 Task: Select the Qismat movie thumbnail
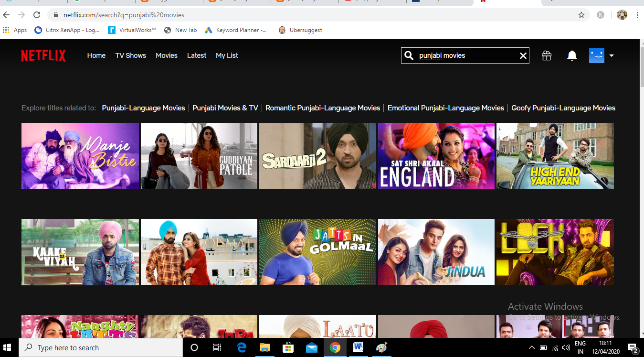point(199,252)
